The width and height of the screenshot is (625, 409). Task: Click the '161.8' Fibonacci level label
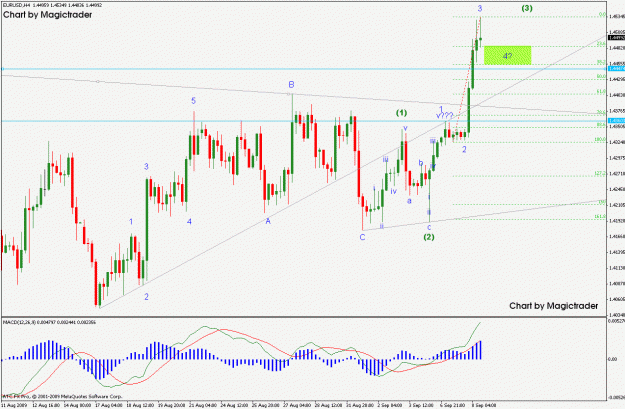tap(600, 216)
